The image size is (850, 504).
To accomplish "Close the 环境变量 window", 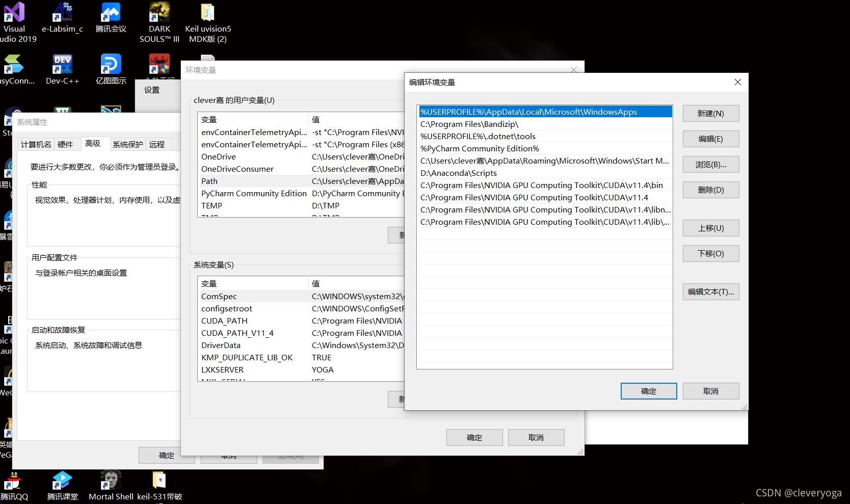I will pos(574,70).
